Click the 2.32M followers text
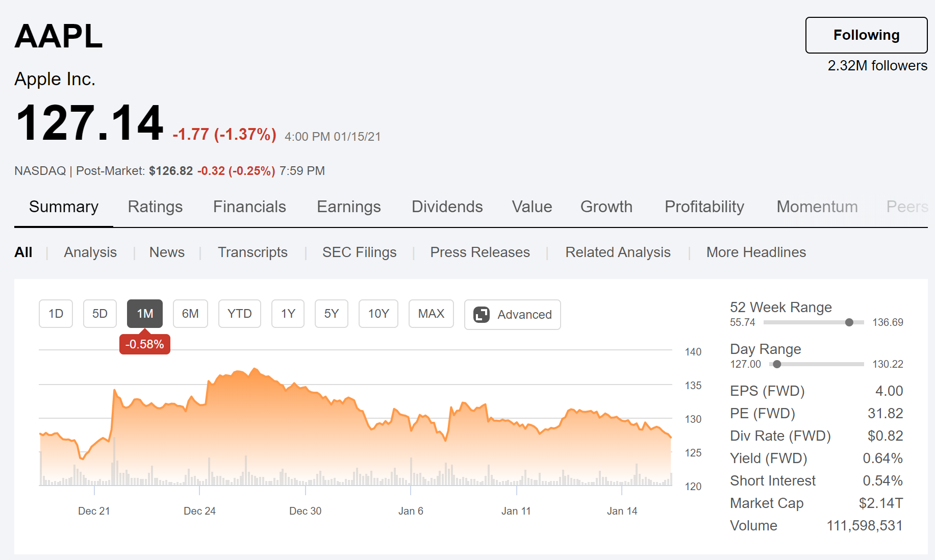 (x=877, y=66)
